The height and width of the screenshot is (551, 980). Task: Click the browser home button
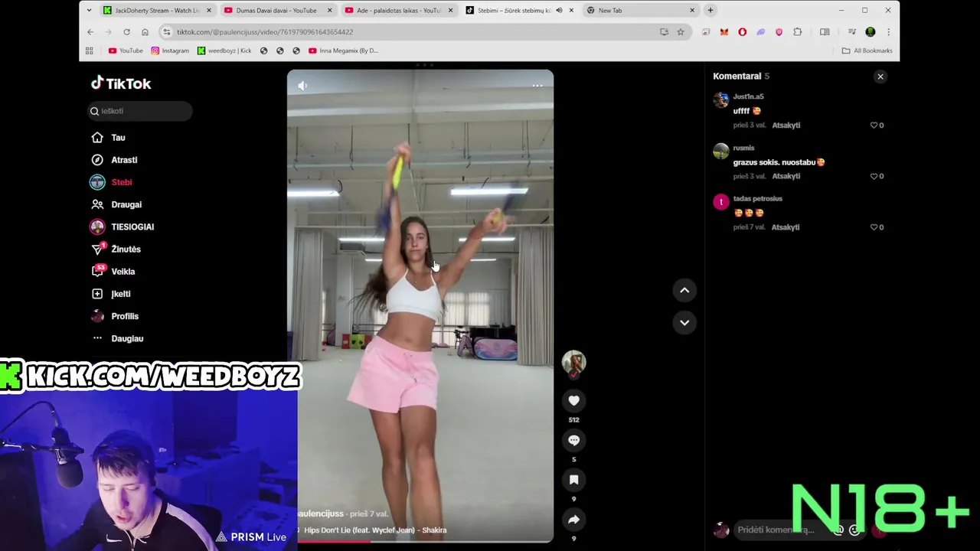coord(145,32)
